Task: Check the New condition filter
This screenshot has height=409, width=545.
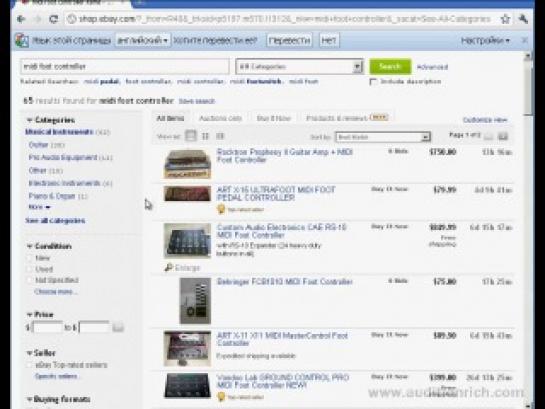Action: (x=30, y=258)
